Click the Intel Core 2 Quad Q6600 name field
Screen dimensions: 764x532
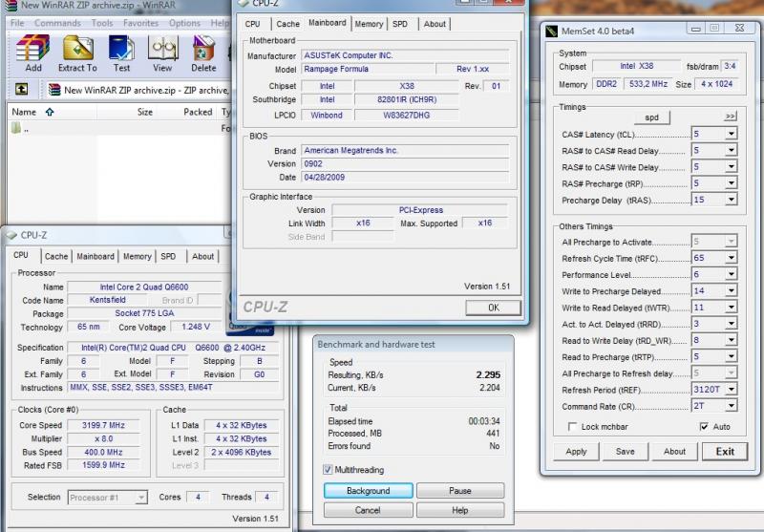[144, 287]
